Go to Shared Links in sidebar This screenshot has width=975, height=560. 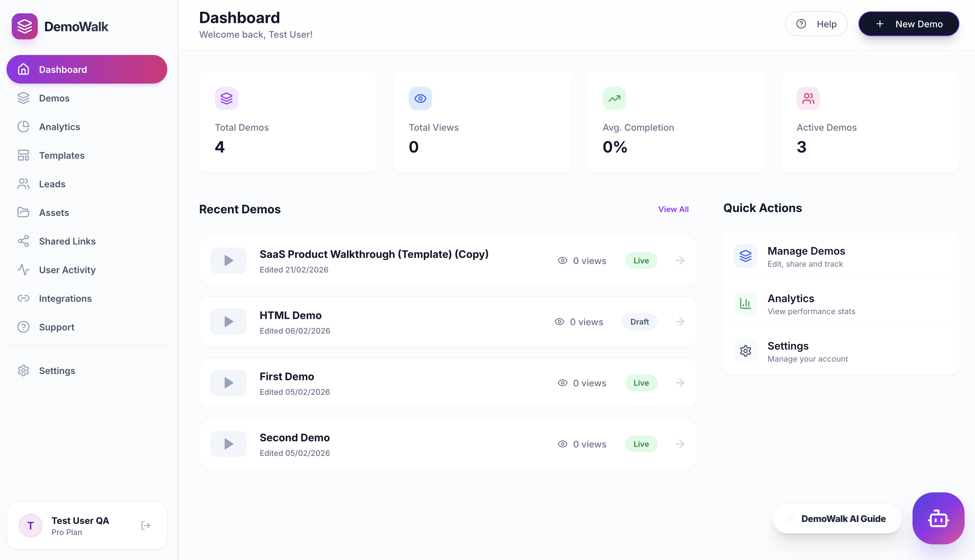click(67, 241)
